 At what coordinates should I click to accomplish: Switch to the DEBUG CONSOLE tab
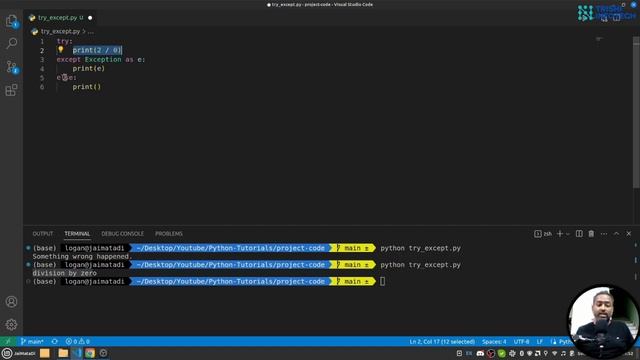(x=122, y=233)
